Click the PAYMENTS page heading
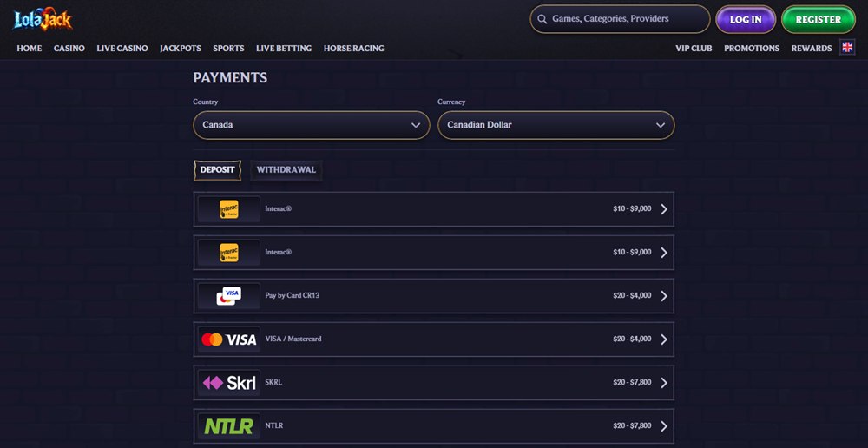 pos(230,78)
